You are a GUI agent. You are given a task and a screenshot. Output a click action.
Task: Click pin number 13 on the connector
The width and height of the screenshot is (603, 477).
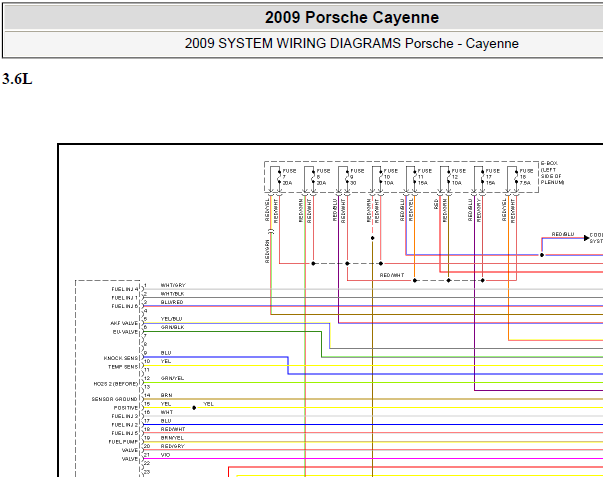[x=147, y=387]
